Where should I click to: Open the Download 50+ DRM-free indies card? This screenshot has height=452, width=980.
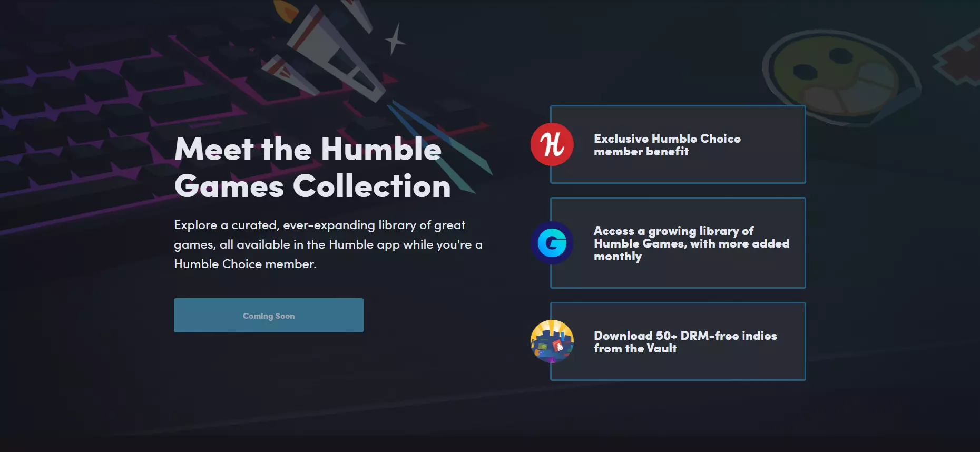coord(678,341)
